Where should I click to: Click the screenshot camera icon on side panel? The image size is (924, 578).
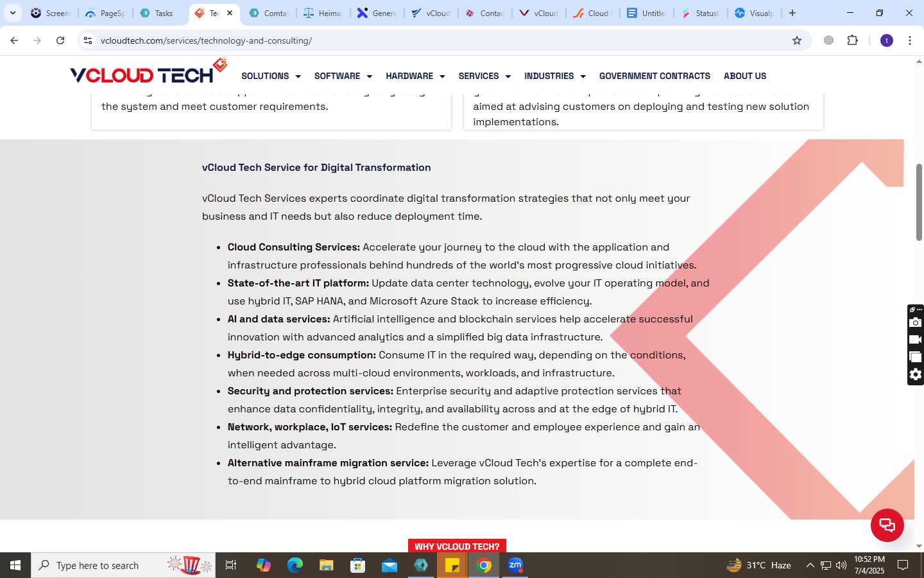[916, 322]
